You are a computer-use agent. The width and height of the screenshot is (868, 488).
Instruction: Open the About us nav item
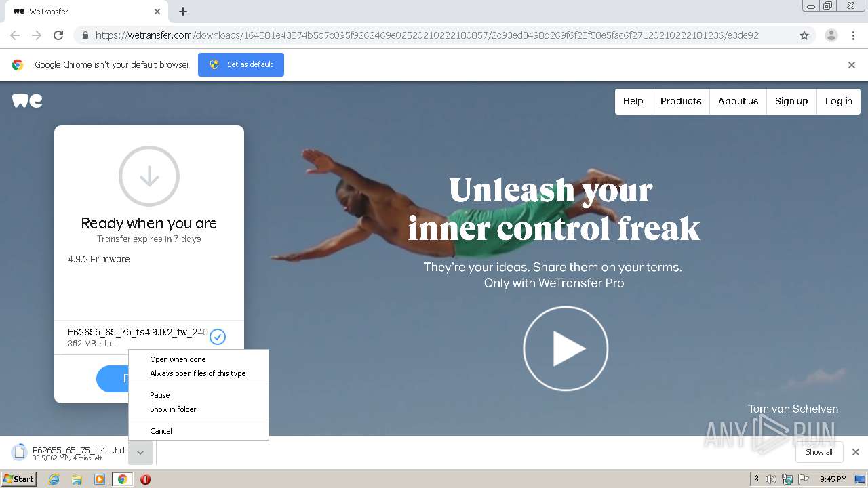738,101
